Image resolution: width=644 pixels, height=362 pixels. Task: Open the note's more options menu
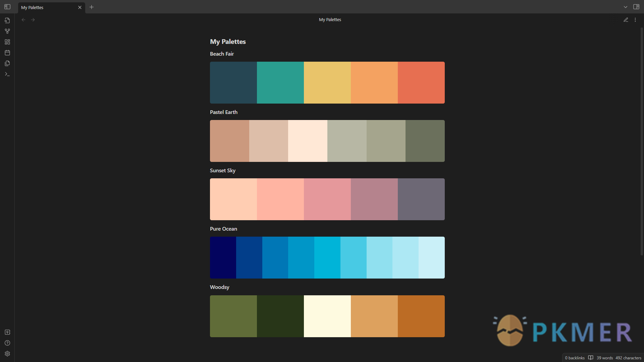click(x=636, y=19)
